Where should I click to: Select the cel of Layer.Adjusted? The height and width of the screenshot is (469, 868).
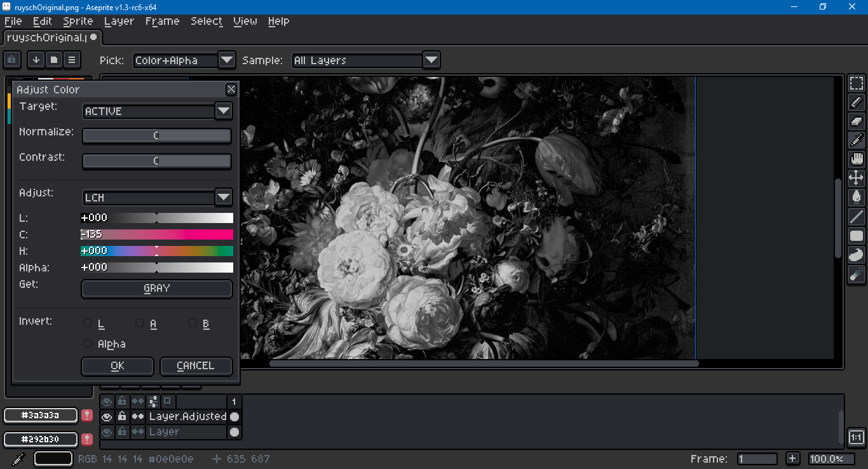click(x=234, y=417)
